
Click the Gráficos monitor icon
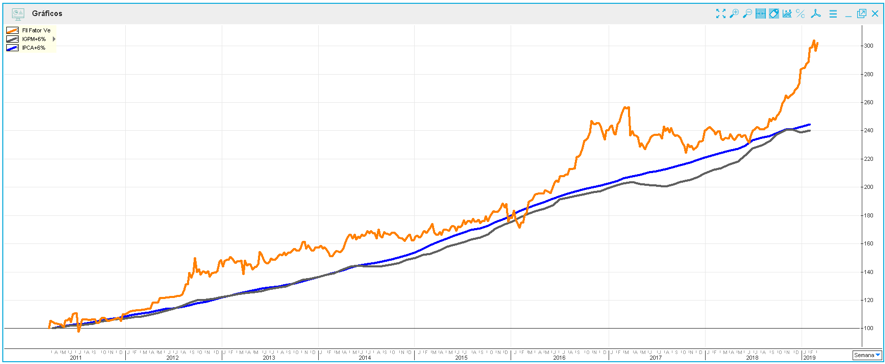point(19,14)
